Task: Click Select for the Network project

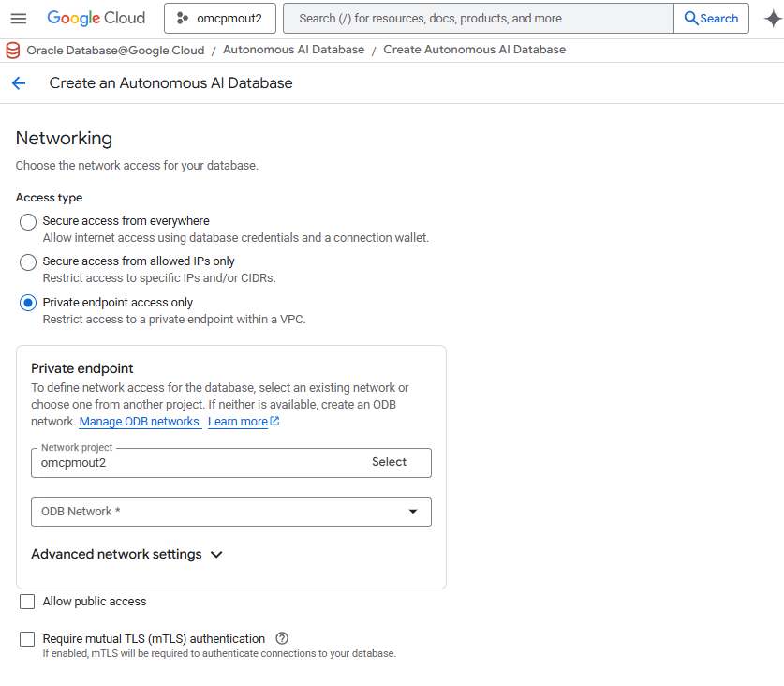Action: point(389,462)
